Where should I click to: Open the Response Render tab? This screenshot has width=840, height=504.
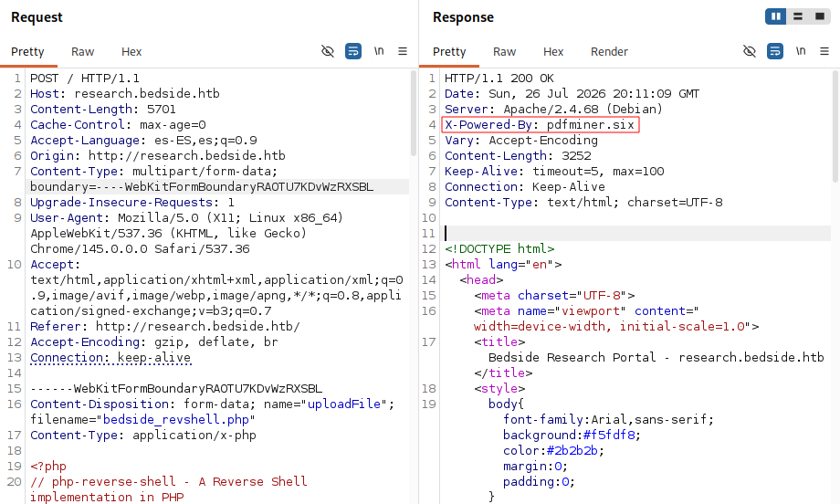click(609, 52)
